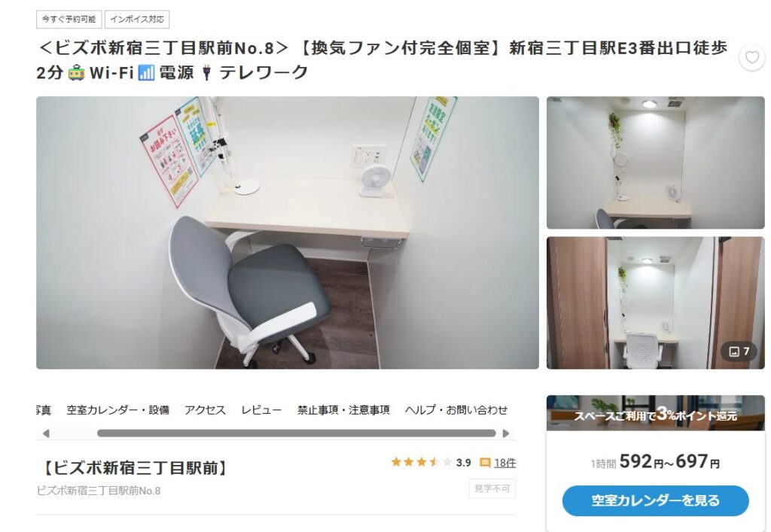Open the ヘルプ・お問い合わせ tab

(456, 409)
